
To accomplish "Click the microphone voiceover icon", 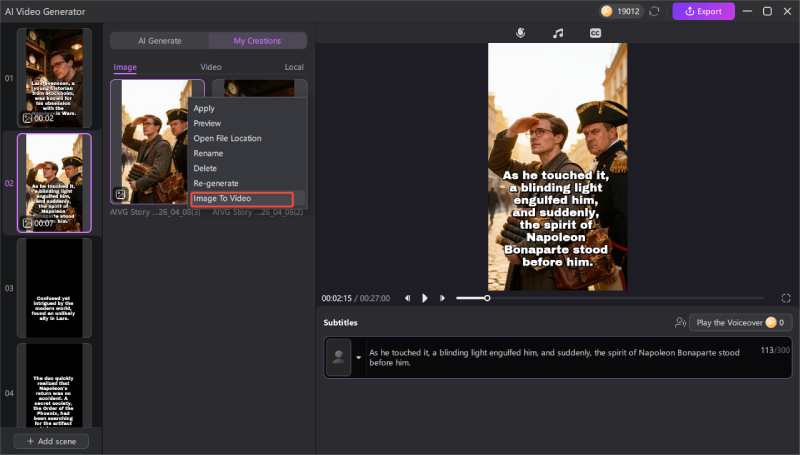I will point(521,33).
